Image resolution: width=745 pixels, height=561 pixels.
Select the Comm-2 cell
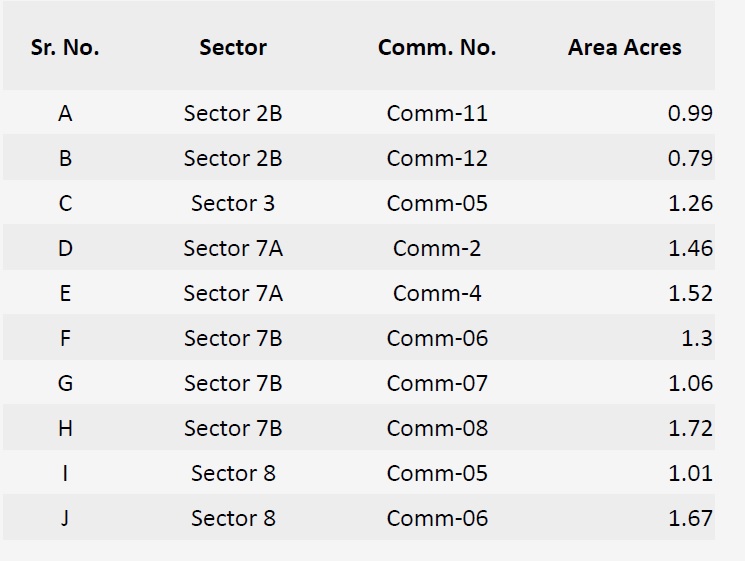(x=437, y=248)
